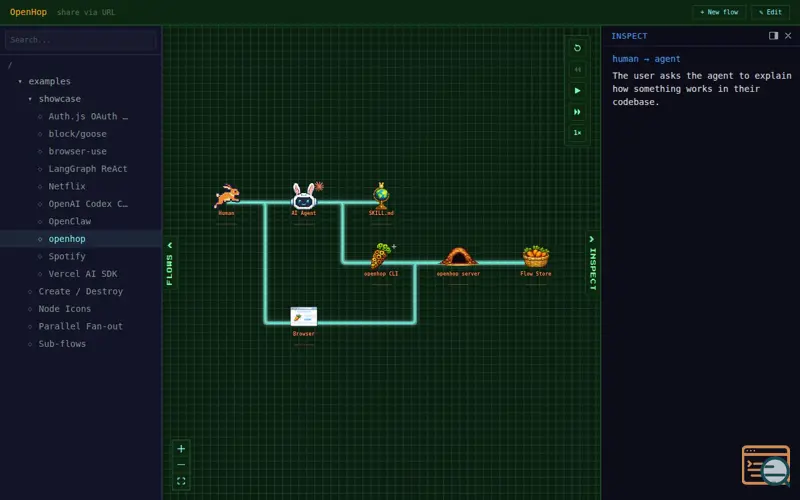Click the share via URL text
Screen dimensions: 800x500
click(x=86, y=12)
